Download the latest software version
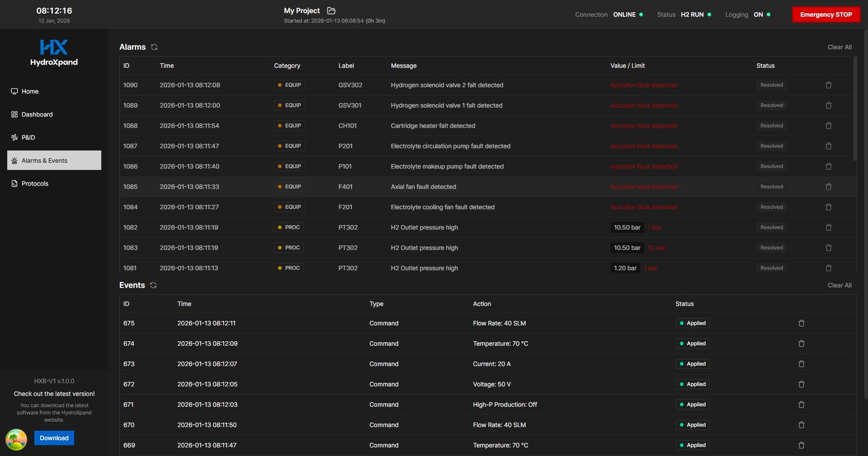Image resolution: width=868 pixels, height=456 pixels. pyautogui.click(x=54, y=438)
